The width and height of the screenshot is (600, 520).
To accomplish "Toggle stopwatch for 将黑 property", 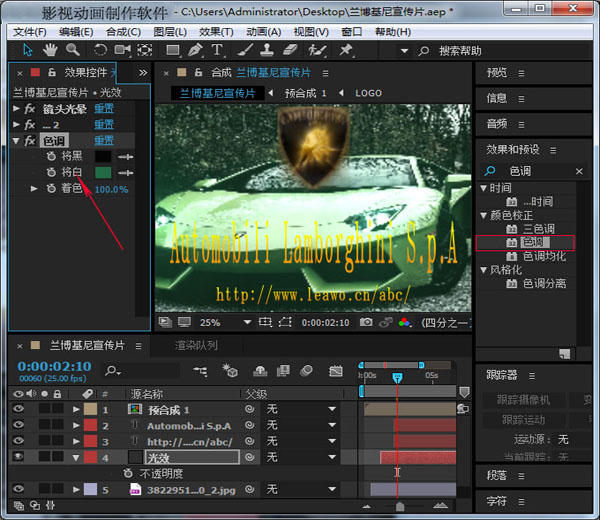I will pyautogui.click(x=51, y=156).
